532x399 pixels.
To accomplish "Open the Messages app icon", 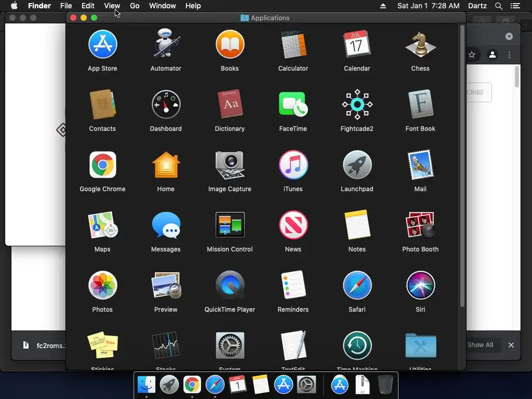I will pos(166,225).
